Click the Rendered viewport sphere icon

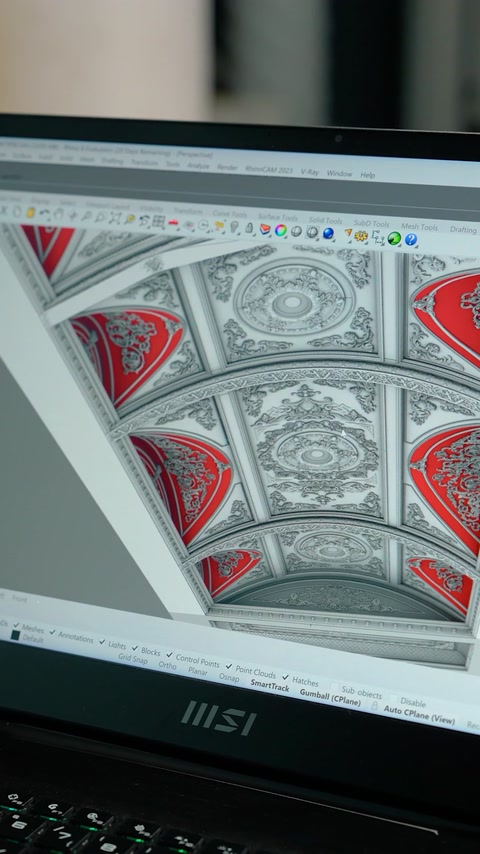point(312,233)
